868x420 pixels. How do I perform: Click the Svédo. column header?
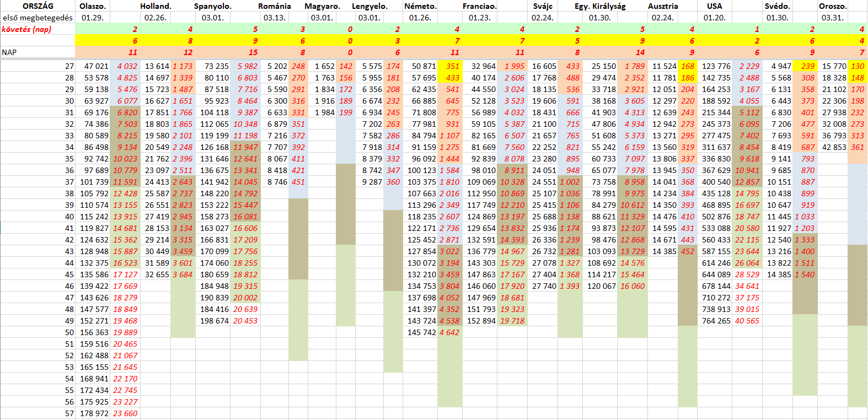coord(778,6)
